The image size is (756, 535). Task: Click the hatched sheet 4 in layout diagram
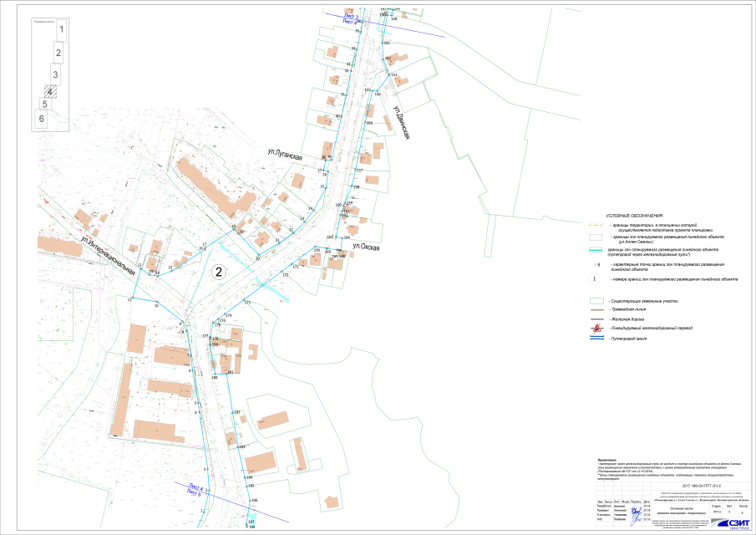click(50, 92)
